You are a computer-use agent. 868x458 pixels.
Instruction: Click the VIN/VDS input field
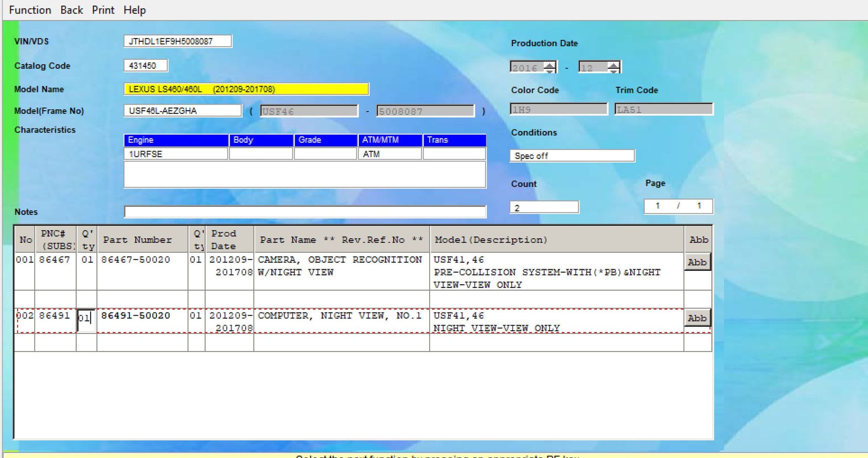[178, 41]
